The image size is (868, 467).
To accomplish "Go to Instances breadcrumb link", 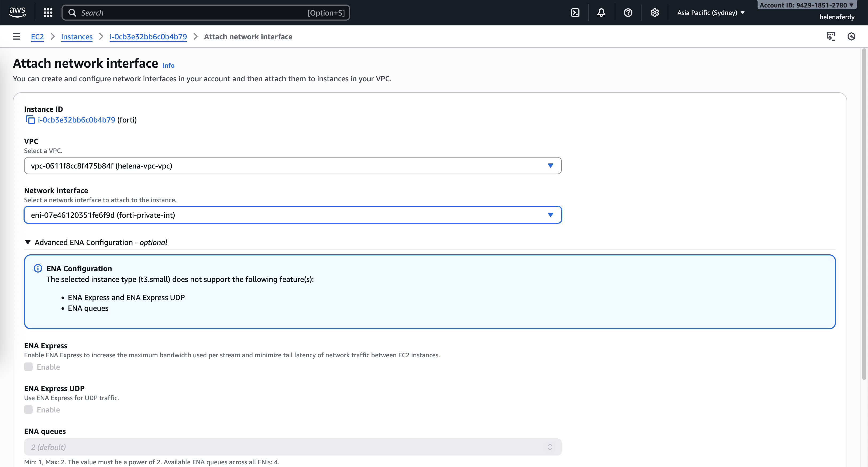I will 76,36.
